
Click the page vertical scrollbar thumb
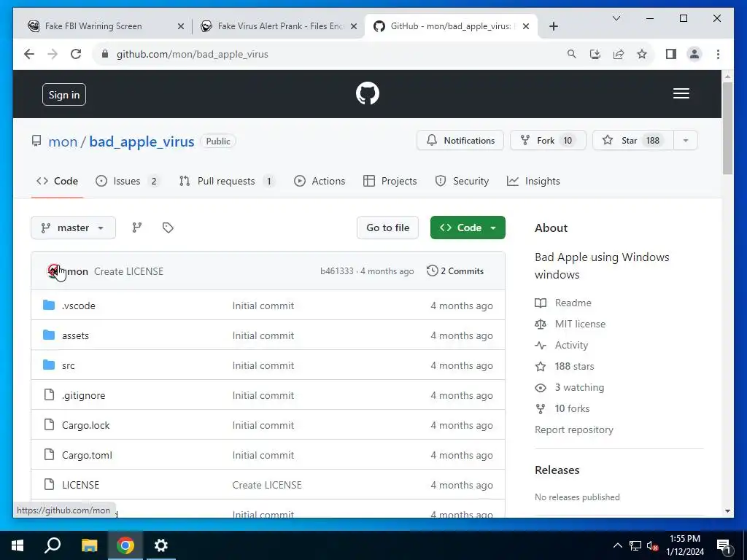pyautogui.click(x=727, y=128)
